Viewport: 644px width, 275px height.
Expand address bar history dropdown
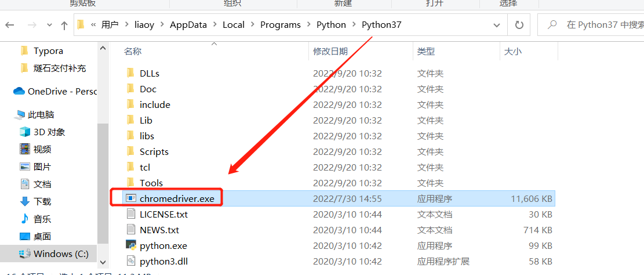pyautogui.click(x=496, y=25)
